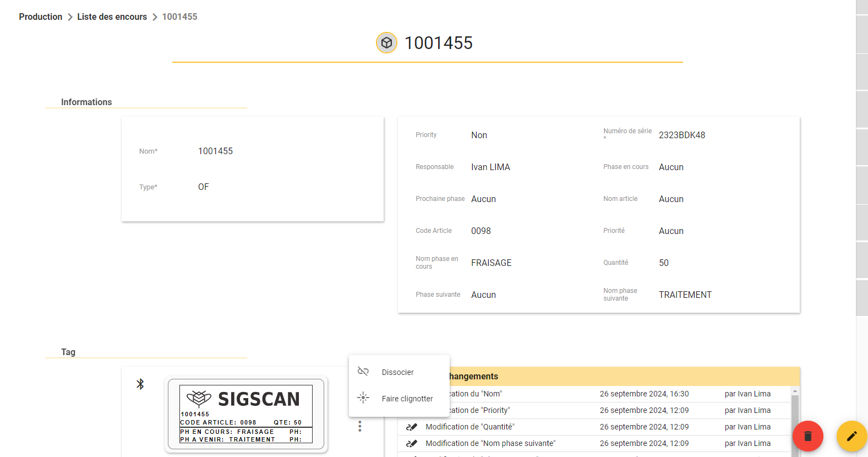Click the Bluetooth icon beside the tag
Screen dimensions: 868x457
click(x=140, y=384)
